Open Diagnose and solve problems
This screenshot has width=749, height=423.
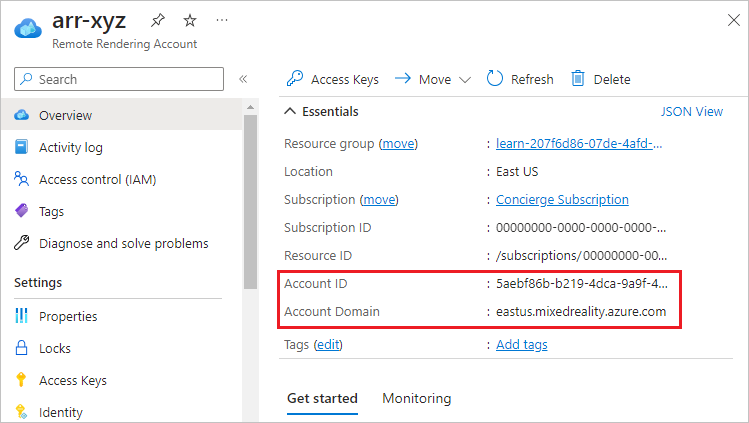click(124, 243)
